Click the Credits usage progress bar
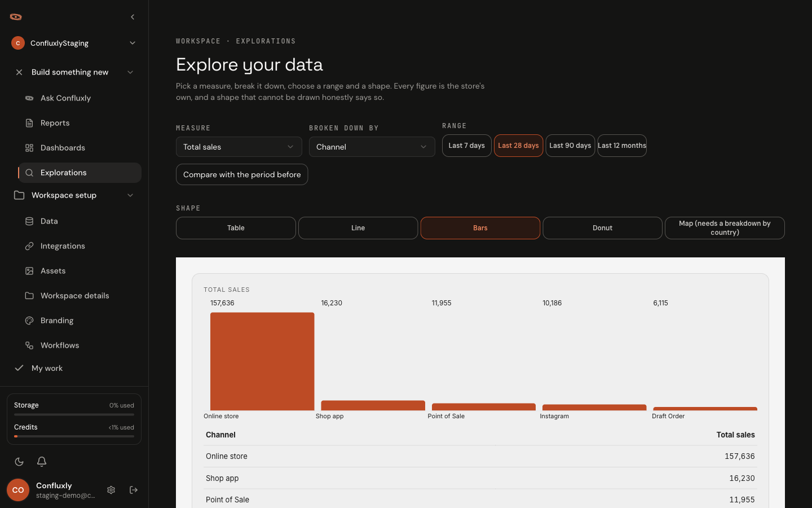Viewport: 812px width, 508px height. (x=74, y=436)
